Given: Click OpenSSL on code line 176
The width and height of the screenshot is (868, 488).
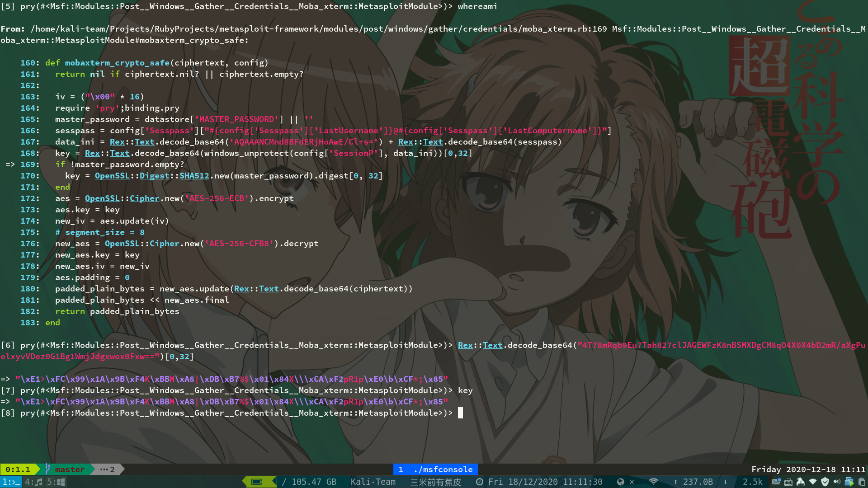Looking at the screenshot, I should pyautogui.click(x=122, y=244).
